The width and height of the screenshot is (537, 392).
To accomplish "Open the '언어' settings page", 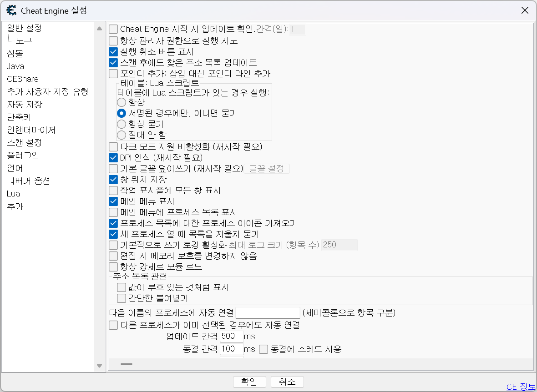I will [15, 168].
